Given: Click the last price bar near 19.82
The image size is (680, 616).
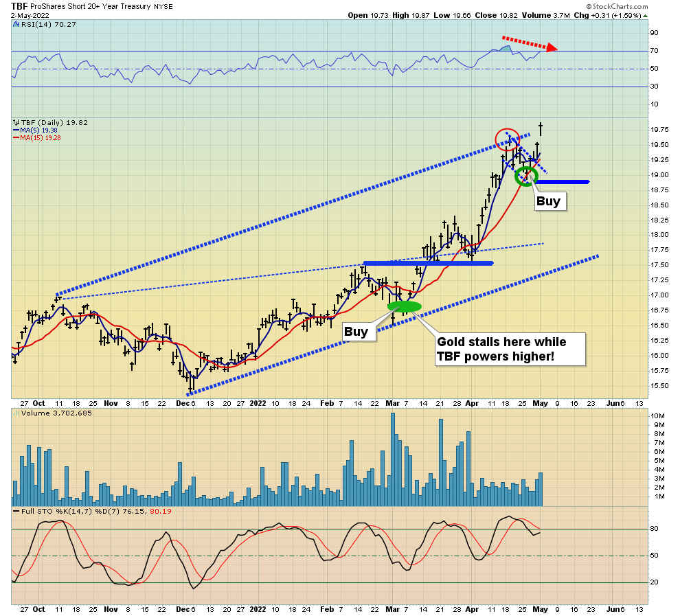Looking at the screenshot, I should [x=541, y=128].
